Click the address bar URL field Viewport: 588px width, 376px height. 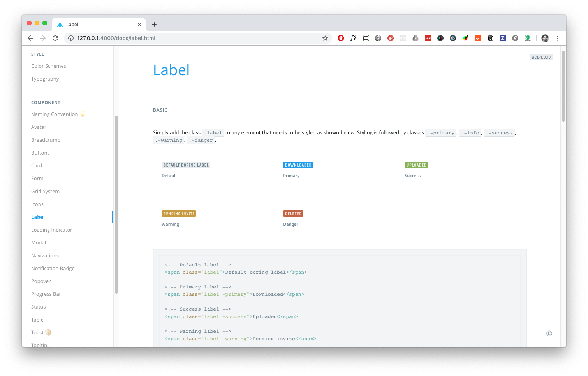pos(195,38)
